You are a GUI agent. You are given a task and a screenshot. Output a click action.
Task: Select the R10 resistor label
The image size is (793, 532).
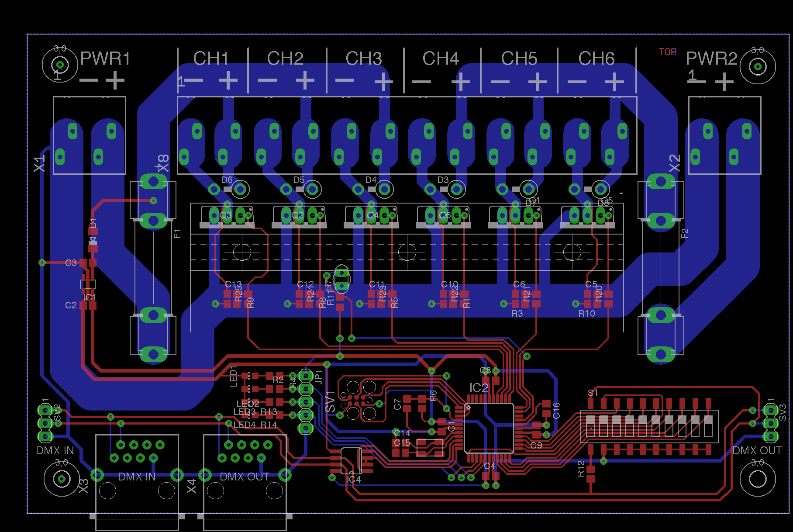pos(586,314)
